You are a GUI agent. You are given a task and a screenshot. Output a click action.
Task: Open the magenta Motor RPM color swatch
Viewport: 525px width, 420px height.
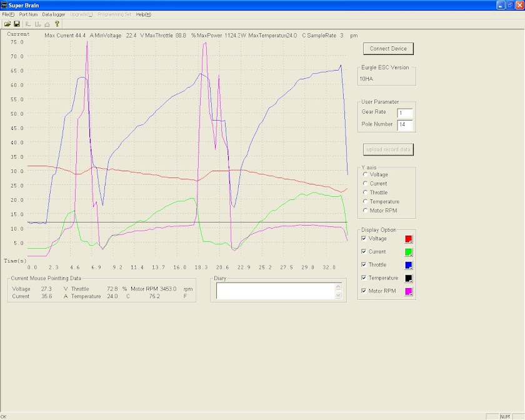pyautogui.click(x=409, y=291)
